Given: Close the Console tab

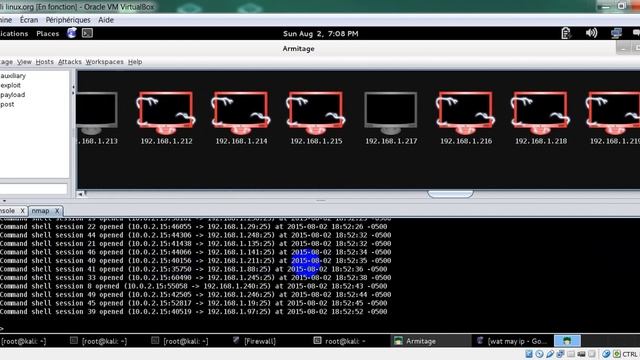Looking at the screenshot, I should coord(22,211).
